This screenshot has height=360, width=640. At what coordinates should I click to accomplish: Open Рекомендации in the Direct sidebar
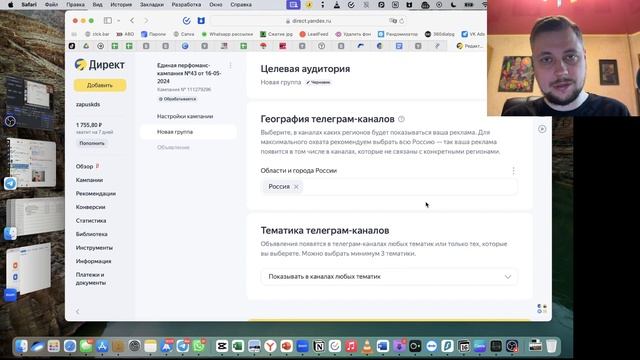pos(96,193)
